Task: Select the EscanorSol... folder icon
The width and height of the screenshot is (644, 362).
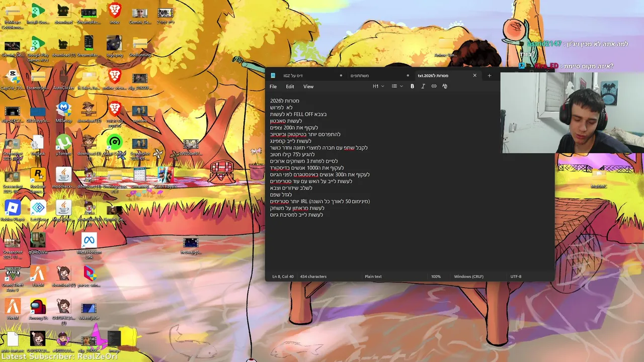Action: 38,80
